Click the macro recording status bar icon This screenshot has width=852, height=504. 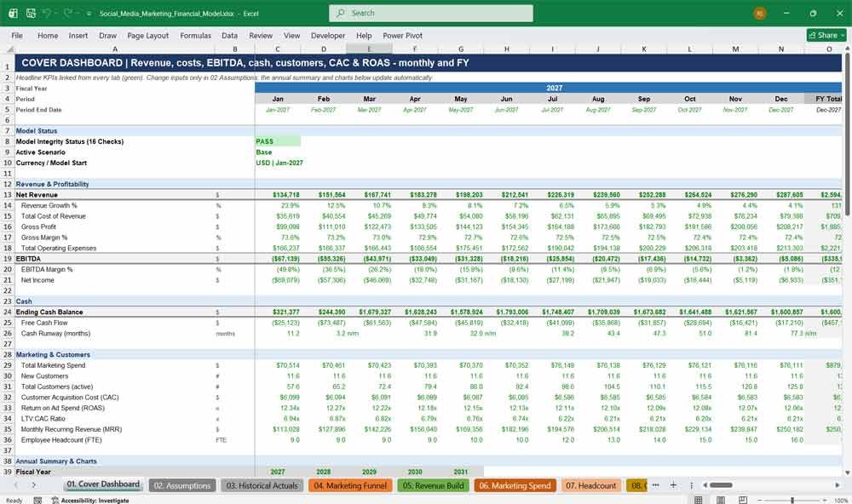click(37, 501)
